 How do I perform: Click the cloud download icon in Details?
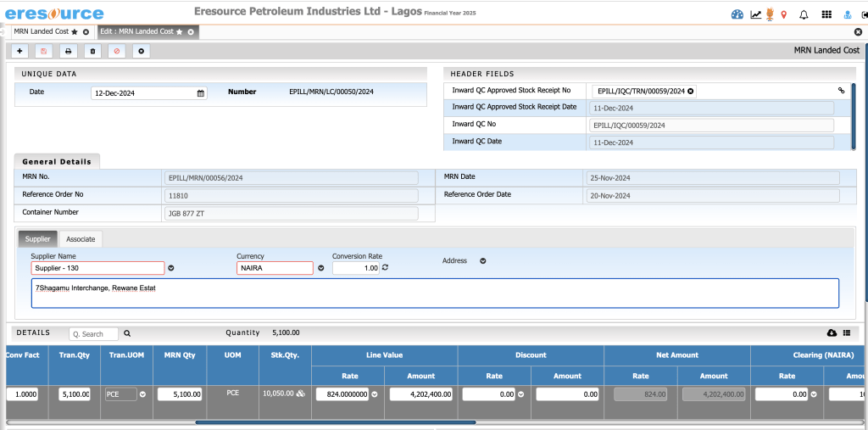click(x=832, y=333)
